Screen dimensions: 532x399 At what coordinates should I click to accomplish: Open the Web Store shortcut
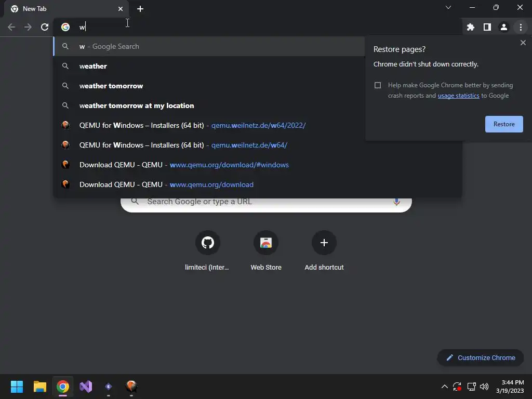tap(266, 251)
